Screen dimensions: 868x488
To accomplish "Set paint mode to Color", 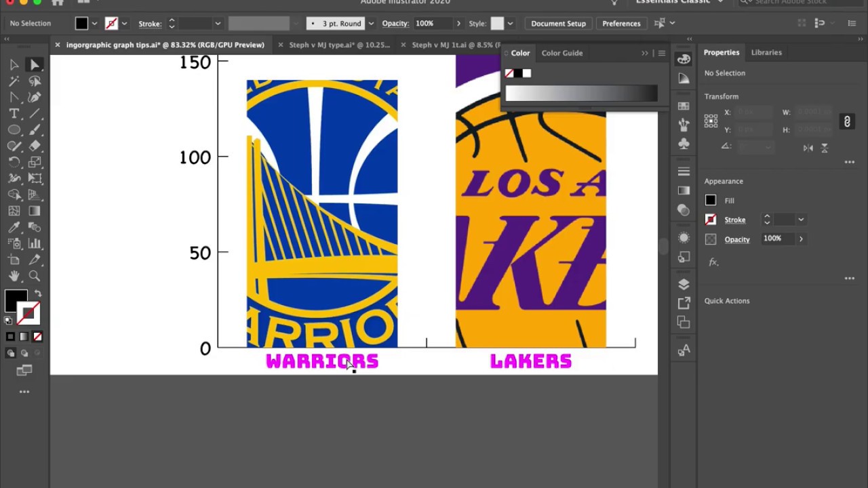I will pyautogui.click(x=10, y=336).
